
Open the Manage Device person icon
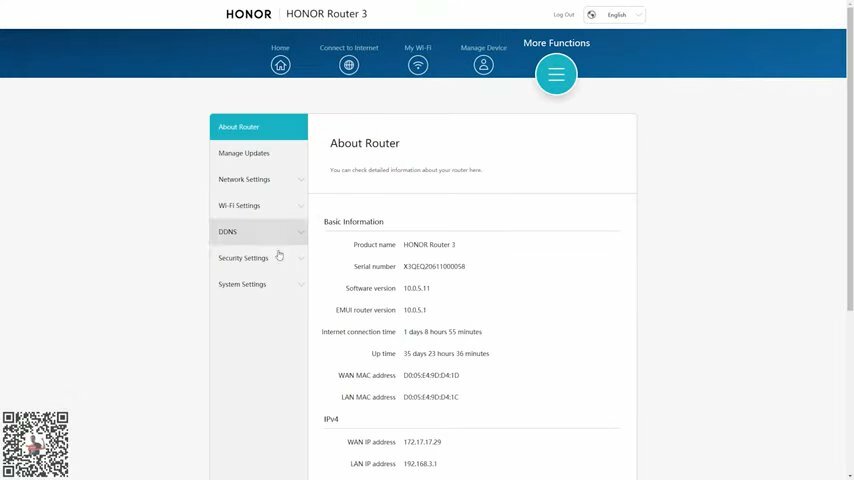tap(483, 65)
